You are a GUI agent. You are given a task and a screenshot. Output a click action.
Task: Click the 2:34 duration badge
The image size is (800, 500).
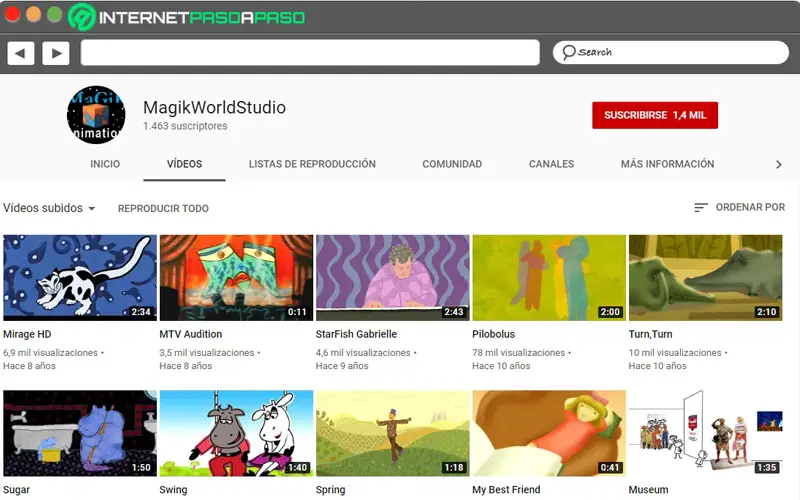(141, 312)
